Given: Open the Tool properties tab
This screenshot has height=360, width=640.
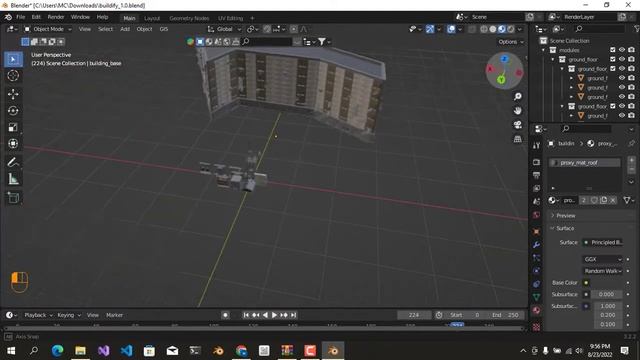Looking at the screenshot, I should pos(536,145).
